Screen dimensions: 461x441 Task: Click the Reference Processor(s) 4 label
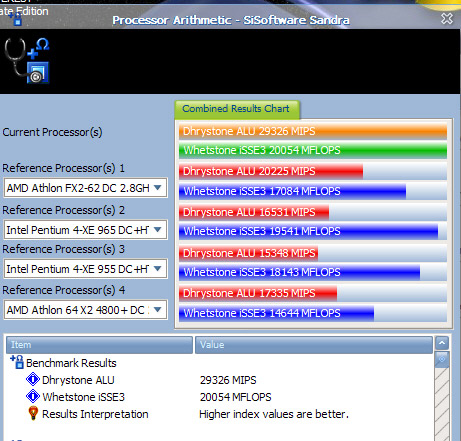pyautogui.click(x=63, y=290)
